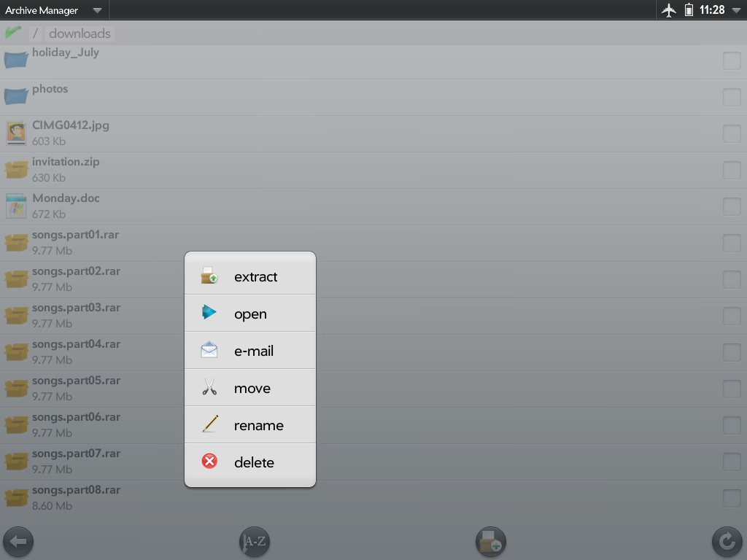This screenshot has width=747, height=560.
Task: Expand the system menu arrow beside the clock
Action: (736, 10)
